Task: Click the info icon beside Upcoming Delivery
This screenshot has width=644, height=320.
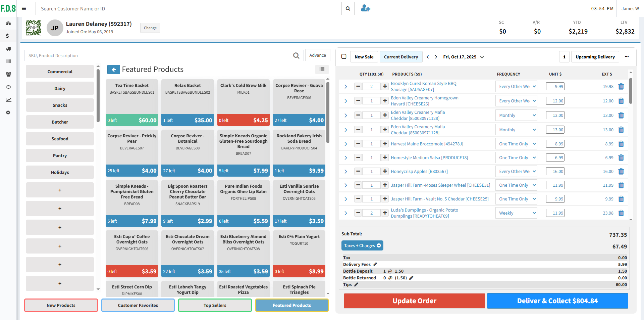Action: tap(564, 57)
